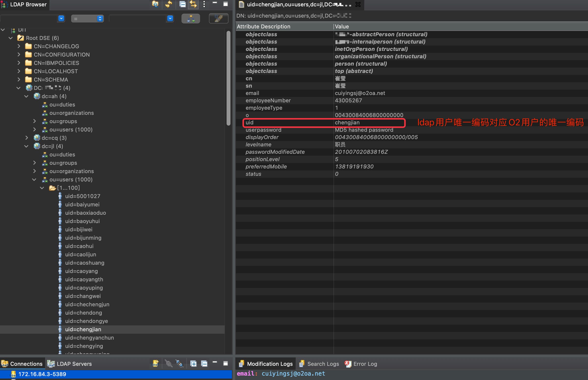588x380 pixels.
Task: Click the Refresh arrows icon in LDAP Browser
Action: pyautogui.click(x=169, y=4)
